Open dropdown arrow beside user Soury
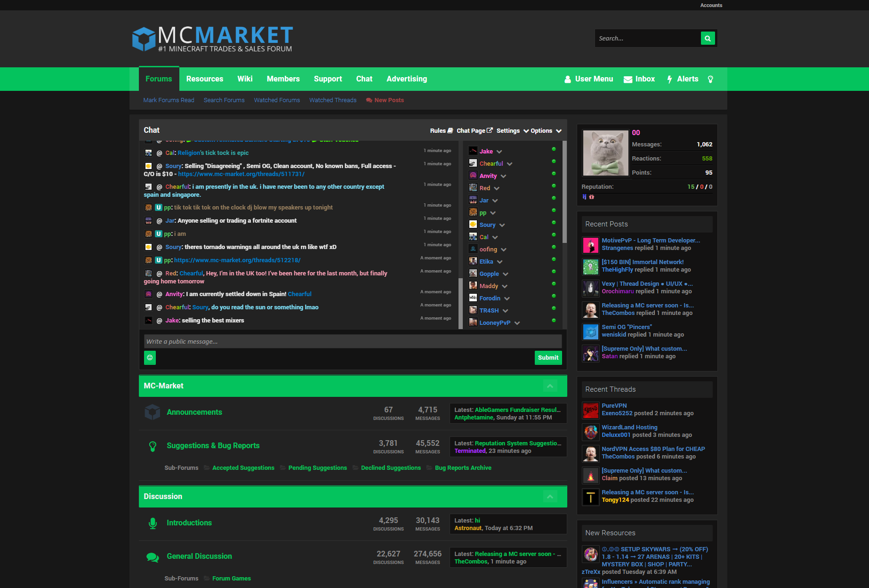This screenshot has height=588, width=869. [502, 225]
